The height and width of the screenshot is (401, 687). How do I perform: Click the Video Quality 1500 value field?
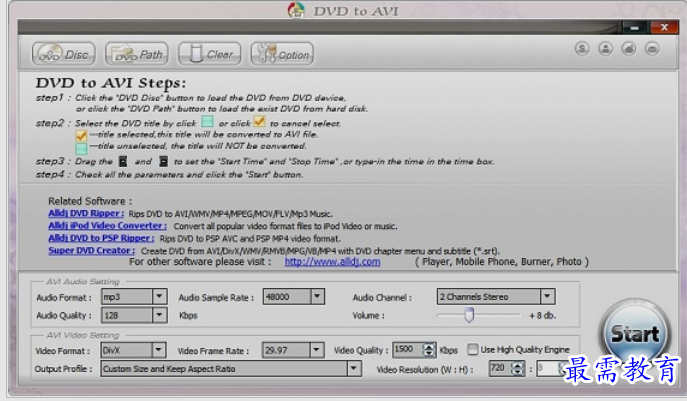[407, 349]
